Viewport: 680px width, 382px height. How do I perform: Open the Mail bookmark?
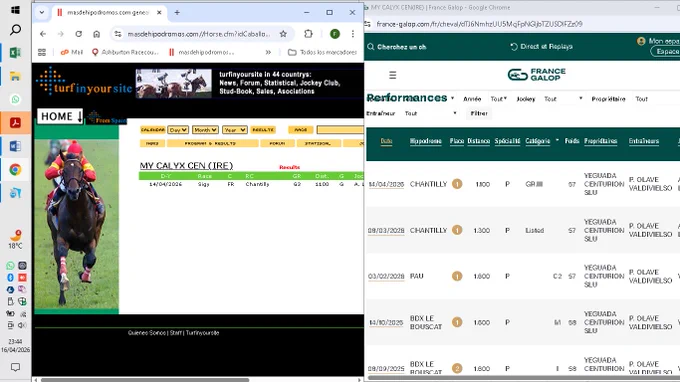click(x=72, y=52)
